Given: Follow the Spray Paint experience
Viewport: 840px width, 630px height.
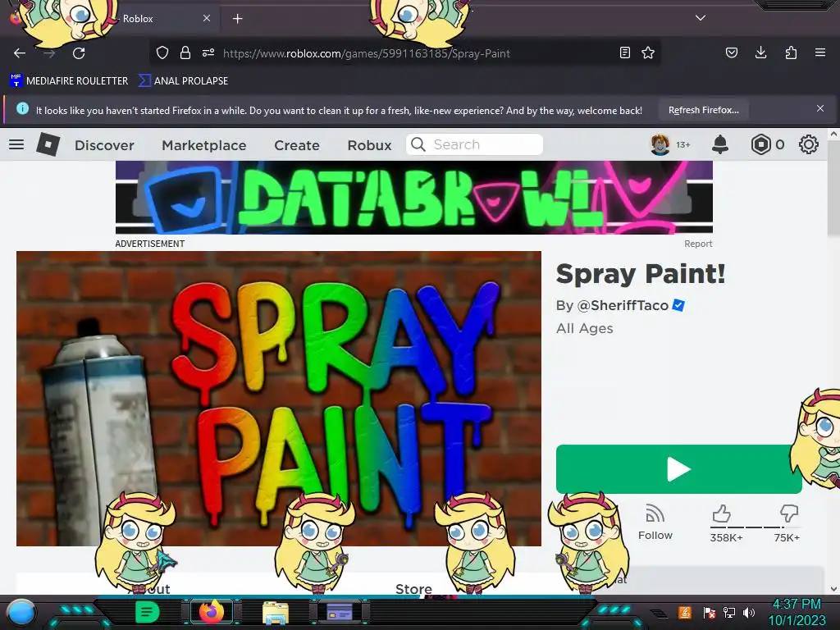Looking at the screenshot, I should (x=655, y=523).
